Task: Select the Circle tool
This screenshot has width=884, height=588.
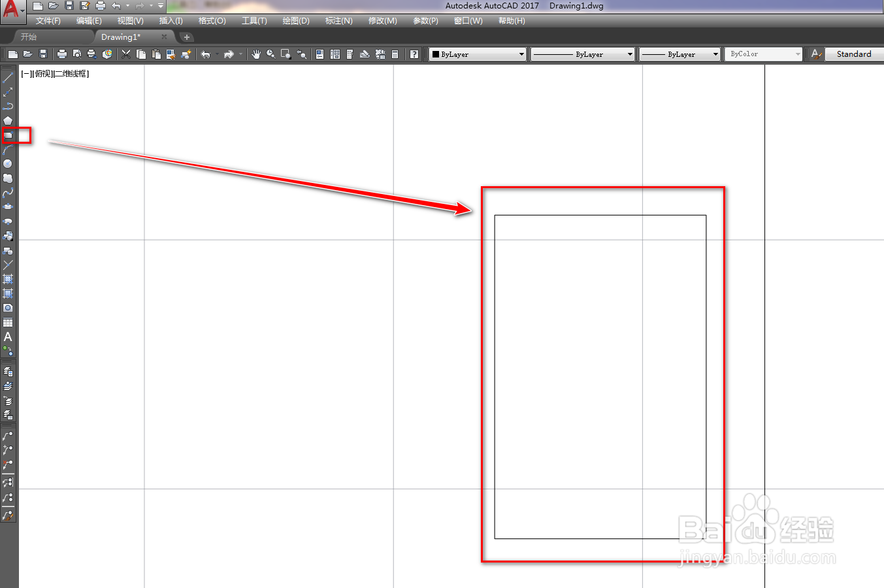Action: coord(8,164)
